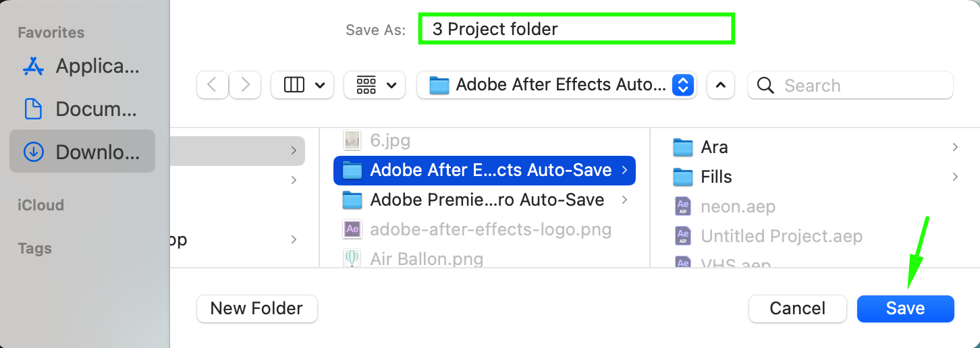Go back with the left chevron button
Screen dimensions: 980x348
point(213,85)
